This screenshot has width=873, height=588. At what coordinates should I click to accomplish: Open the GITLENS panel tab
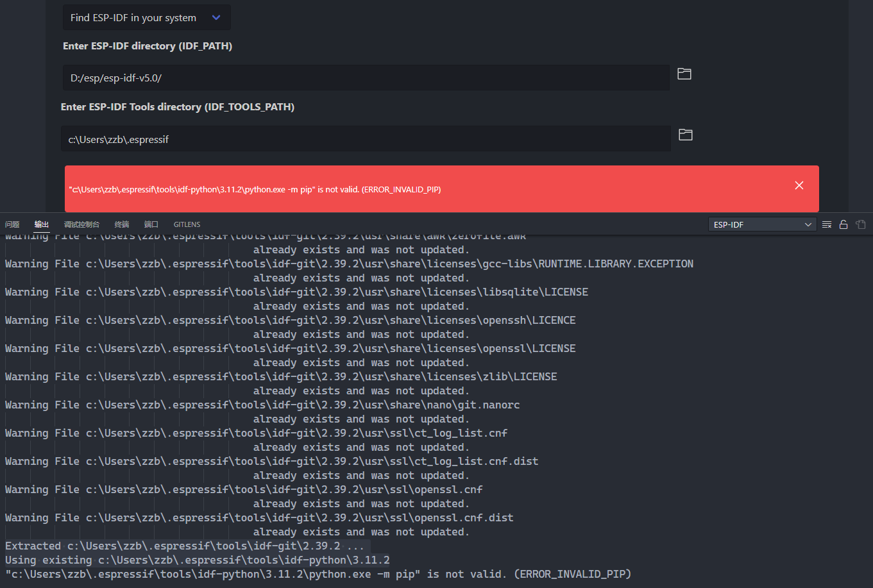click(187, 224)
